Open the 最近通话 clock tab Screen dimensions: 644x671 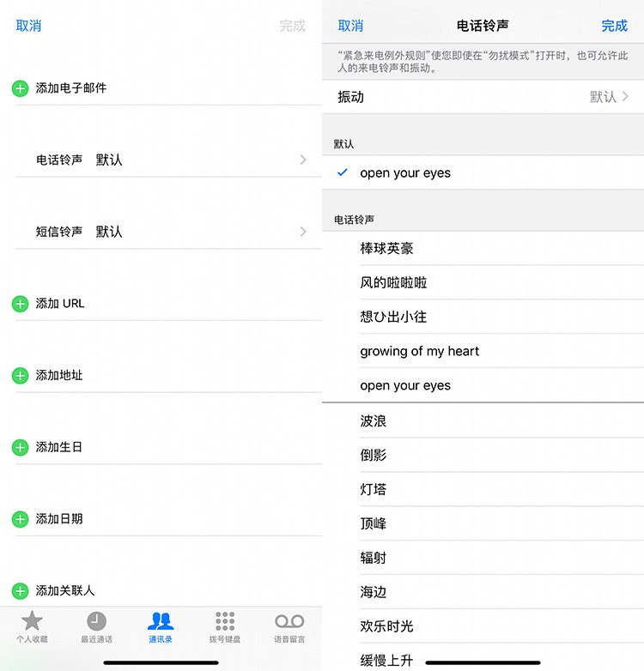point(96,627)
